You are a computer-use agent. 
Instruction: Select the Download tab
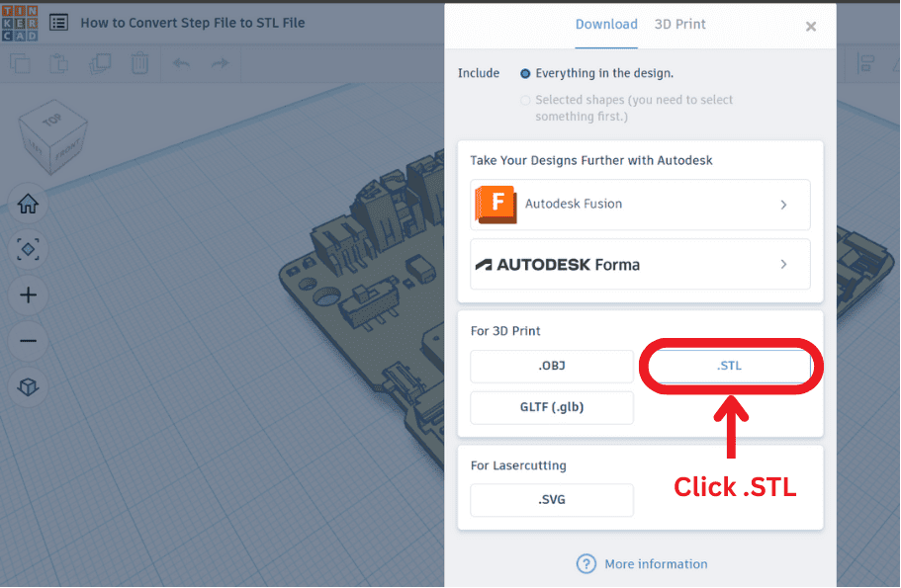coord(606,24)
